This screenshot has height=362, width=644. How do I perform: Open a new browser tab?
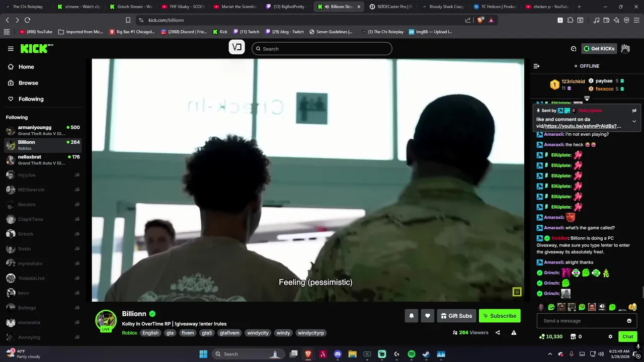pos(579,7)
